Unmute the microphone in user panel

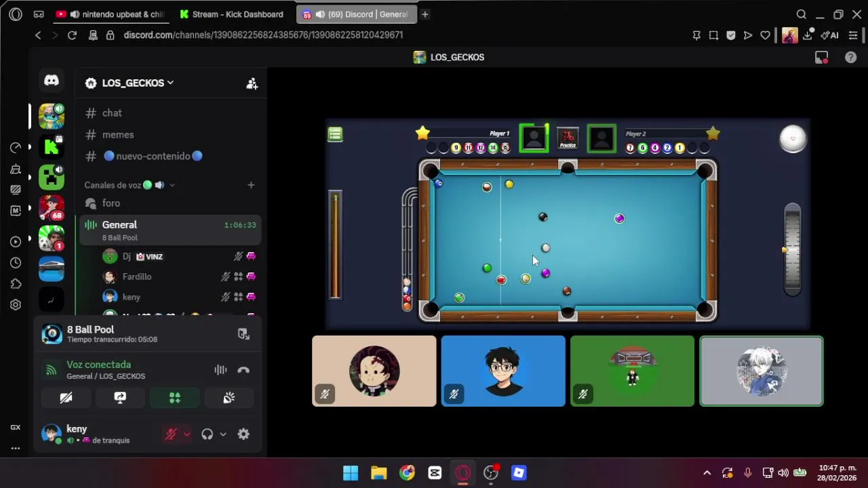(x=171, y=434)
